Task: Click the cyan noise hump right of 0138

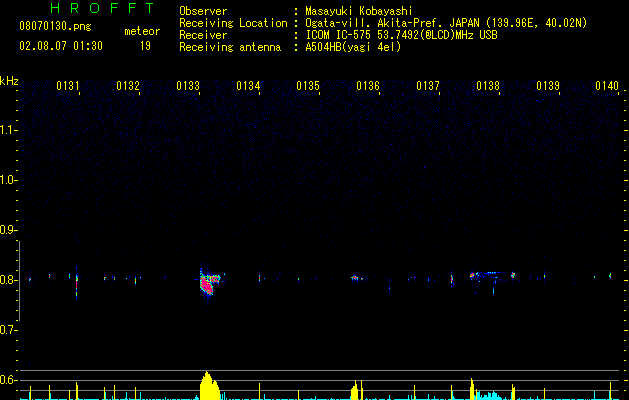Action: pos(489,395)
